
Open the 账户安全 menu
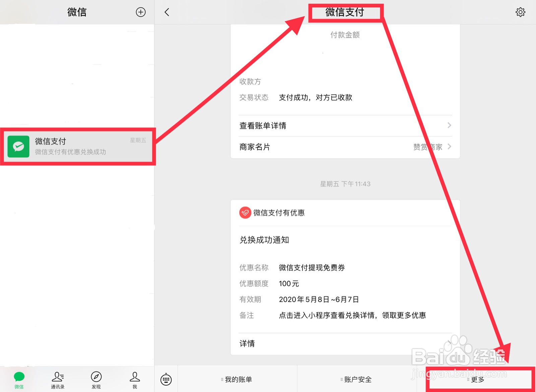click(x=357, y=379)
